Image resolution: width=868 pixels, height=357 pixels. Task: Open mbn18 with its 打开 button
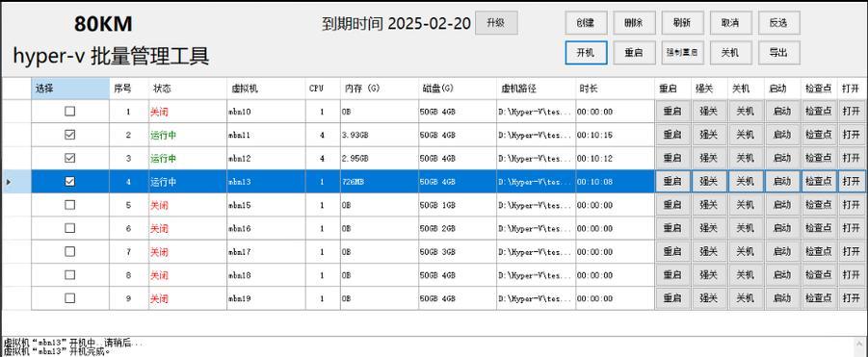[x=852, y=274]
